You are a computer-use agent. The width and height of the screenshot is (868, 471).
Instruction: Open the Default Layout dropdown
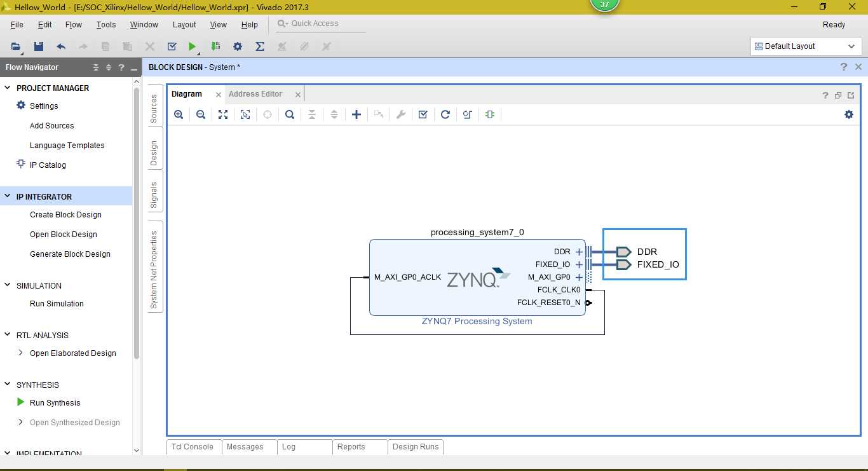[806, 46]
